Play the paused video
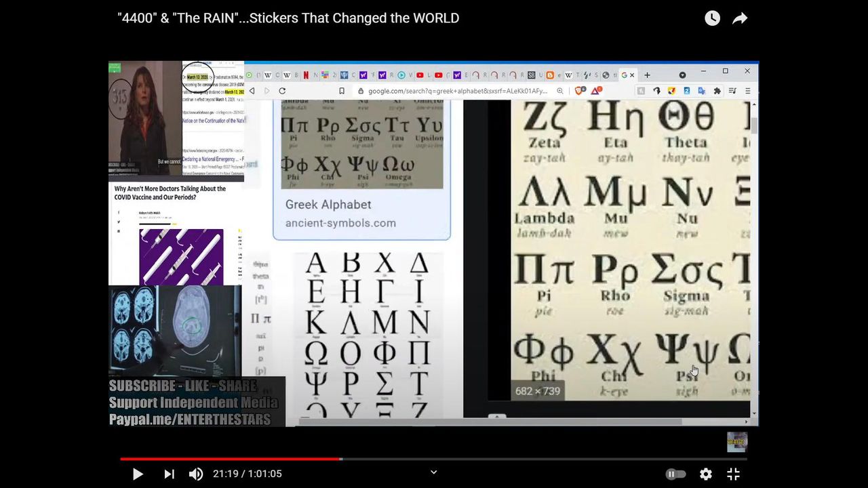868x488 pixels. pos(138,474)
